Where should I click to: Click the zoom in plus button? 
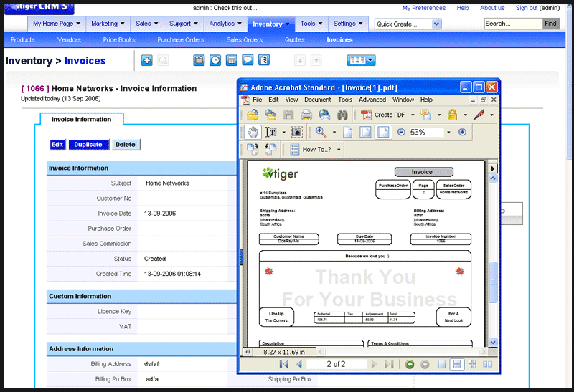[462, 132]
